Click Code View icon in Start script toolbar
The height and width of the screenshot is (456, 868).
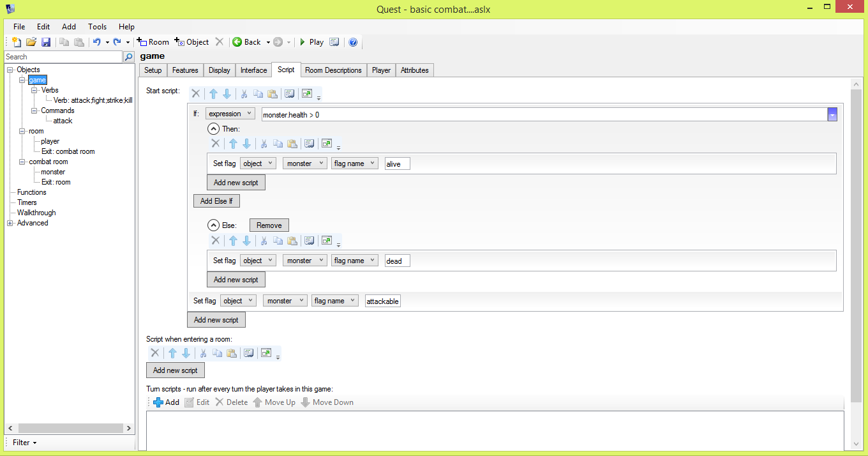[290, 94]
